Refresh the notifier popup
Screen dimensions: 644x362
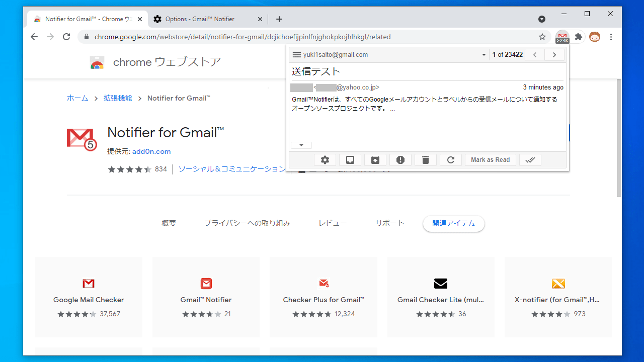451,160
